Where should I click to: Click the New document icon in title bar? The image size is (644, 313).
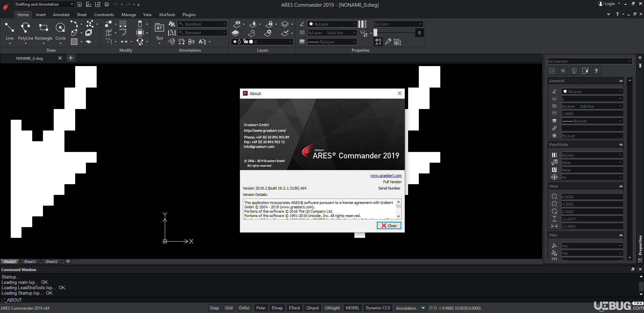tap(80, 4)
